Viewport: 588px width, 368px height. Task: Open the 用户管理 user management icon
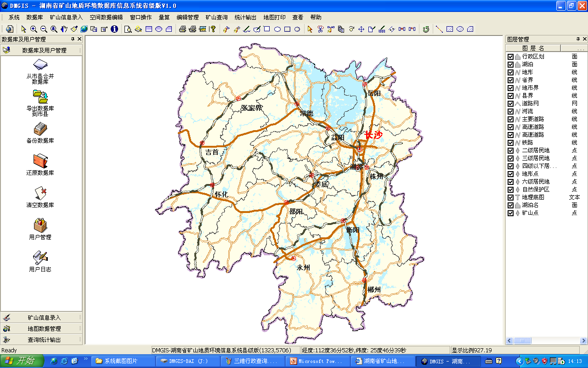(40, 225)
